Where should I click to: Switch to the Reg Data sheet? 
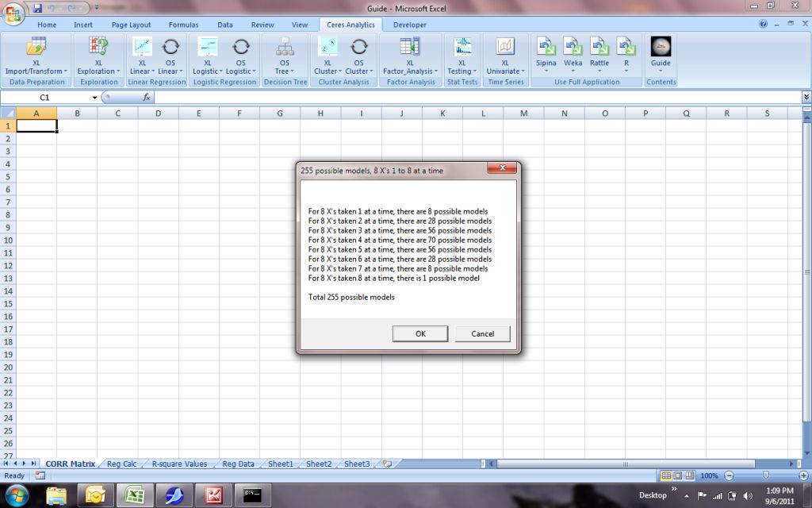point(238,464)
